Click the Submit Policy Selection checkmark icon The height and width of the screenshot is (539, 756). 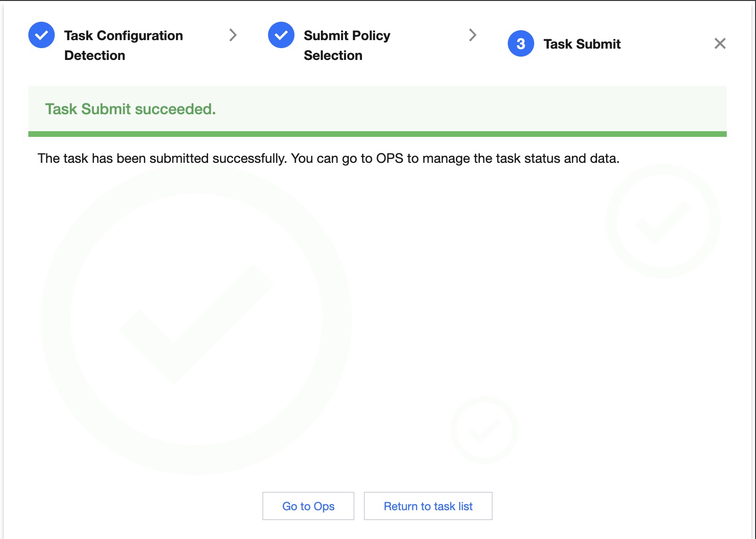(281, 35)
